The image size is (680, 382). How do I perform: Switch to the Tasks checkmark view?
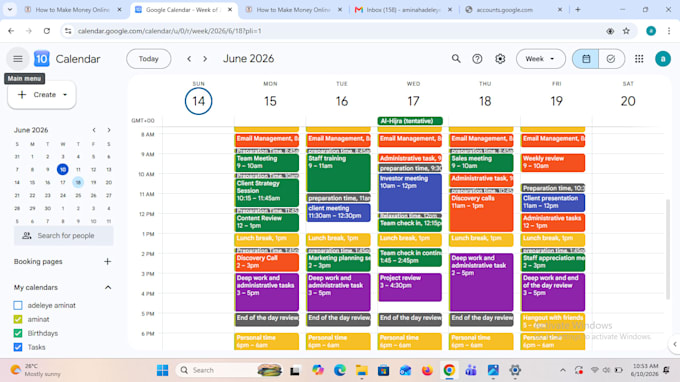611,59
